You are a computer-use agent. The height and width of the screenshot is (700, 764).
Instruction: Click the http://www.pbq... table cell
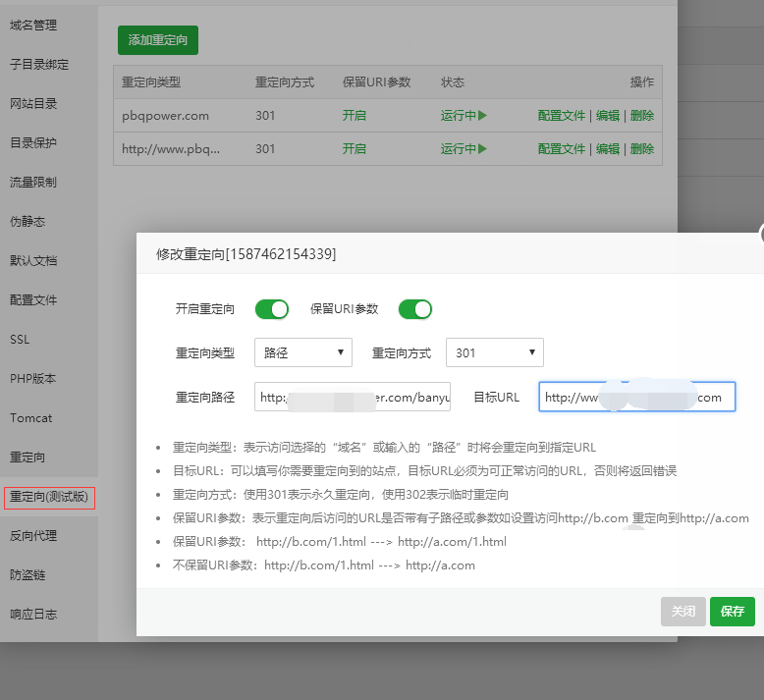(x=171, y=149)
